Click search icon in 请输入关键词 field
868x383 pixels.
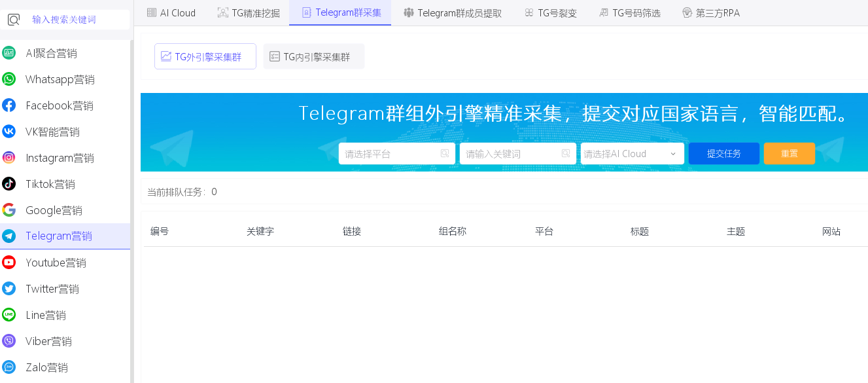(x=566, y=154)
